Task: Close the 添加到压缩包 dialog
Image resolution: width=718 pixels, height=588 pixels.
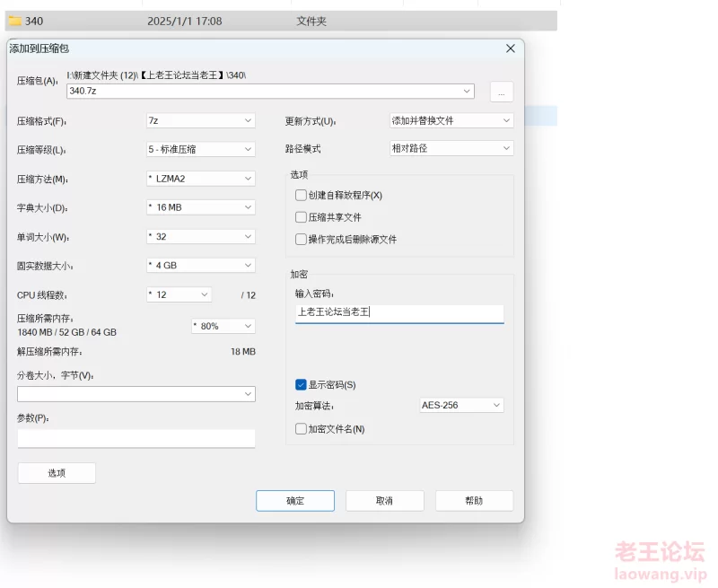Action: 511,48
